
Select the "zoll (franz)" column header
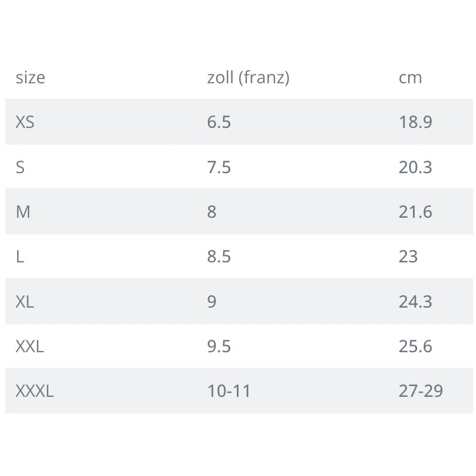pos(248,77)
